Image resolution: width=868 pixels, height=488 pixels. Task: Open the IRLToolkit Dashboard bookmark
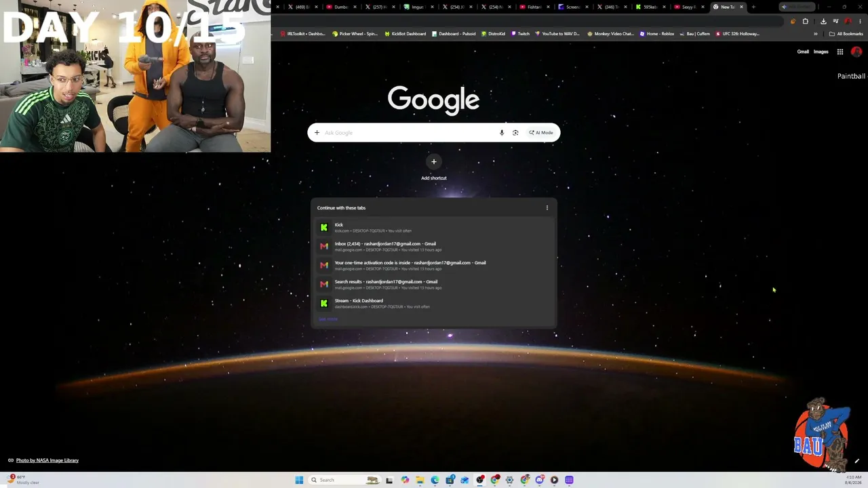point(303,34)
